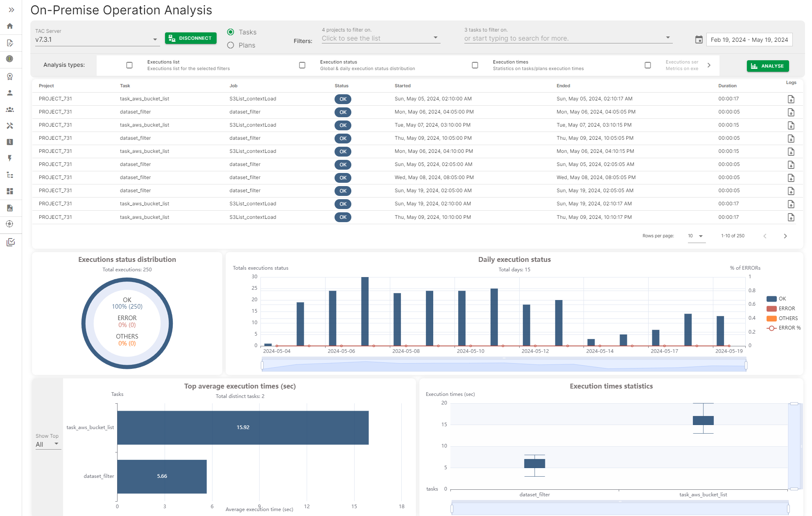Click the next page navigation arrow
812x516 pixels.
click(x=785, y=236)
